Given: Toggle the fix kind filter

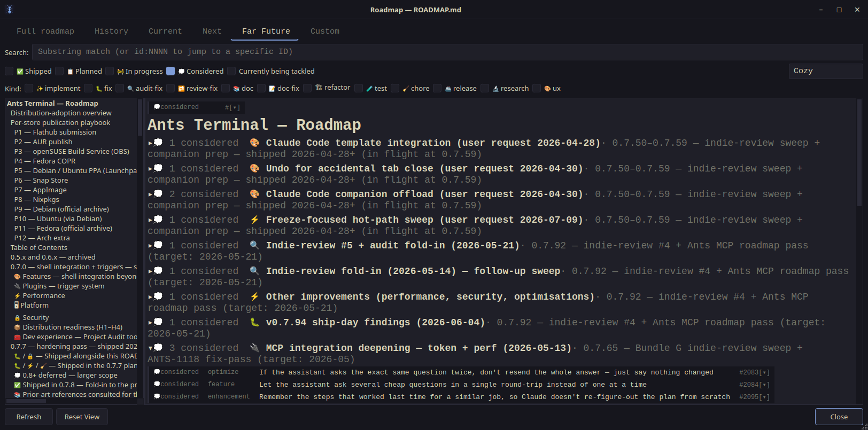Looking at the screenshot, I should pyautogui.click(x=88, y=88).
